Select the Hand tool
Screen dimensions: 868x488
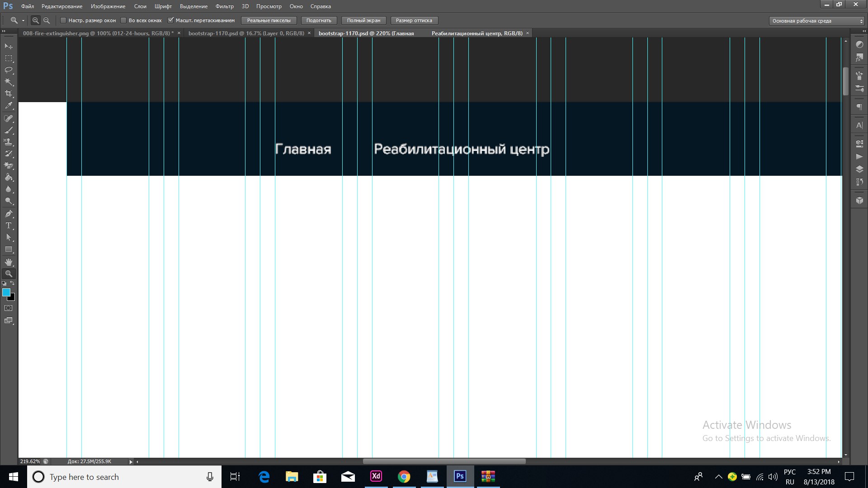pos(9,262)
